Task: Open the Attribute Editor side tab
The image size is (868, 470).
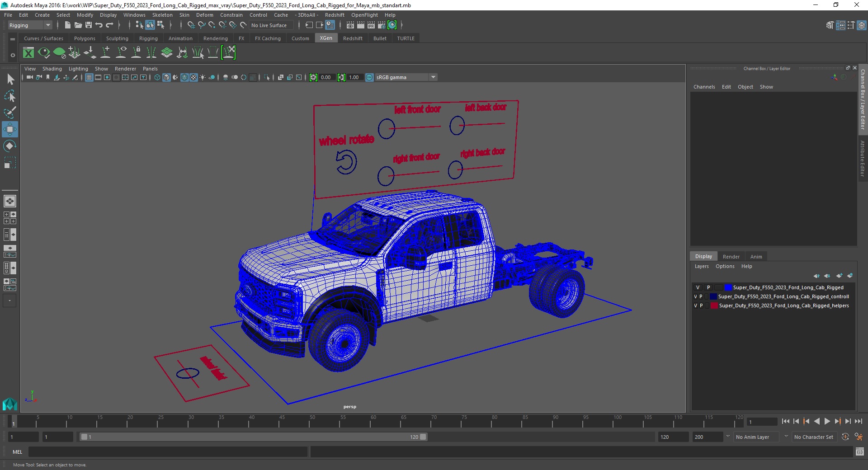Action: [863, 158]
